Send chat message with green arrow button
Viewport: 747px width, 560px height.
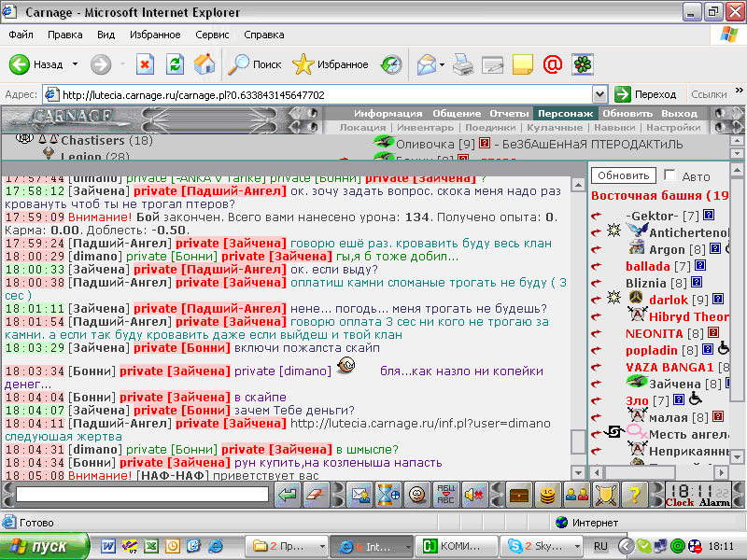click(288, 495)
